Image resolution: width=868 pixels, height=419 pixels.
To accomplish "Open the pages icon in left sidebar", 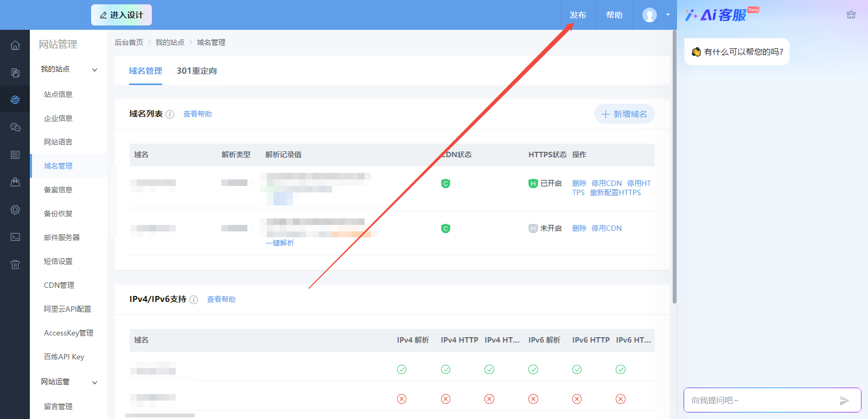I will 15,73.
